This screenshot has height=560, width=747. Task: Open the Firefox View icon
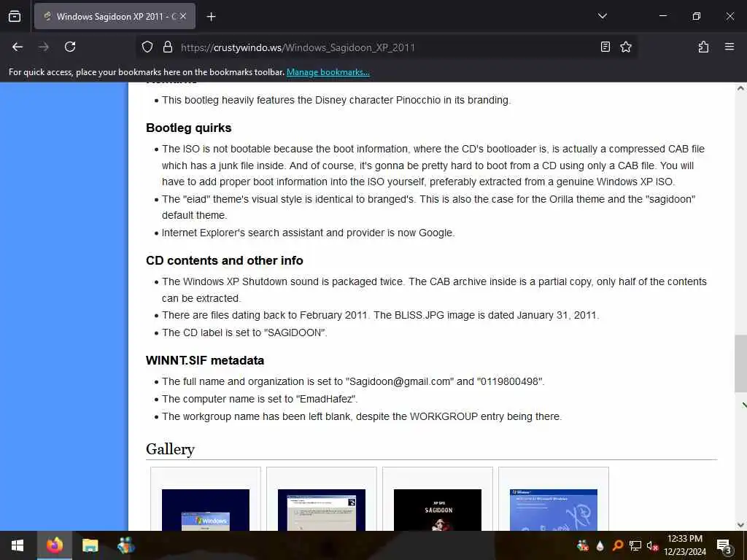point(15,16)
